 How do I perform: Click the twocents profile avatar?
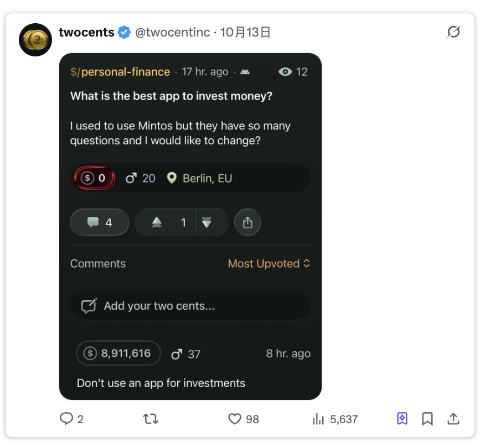tap(35, 40)
